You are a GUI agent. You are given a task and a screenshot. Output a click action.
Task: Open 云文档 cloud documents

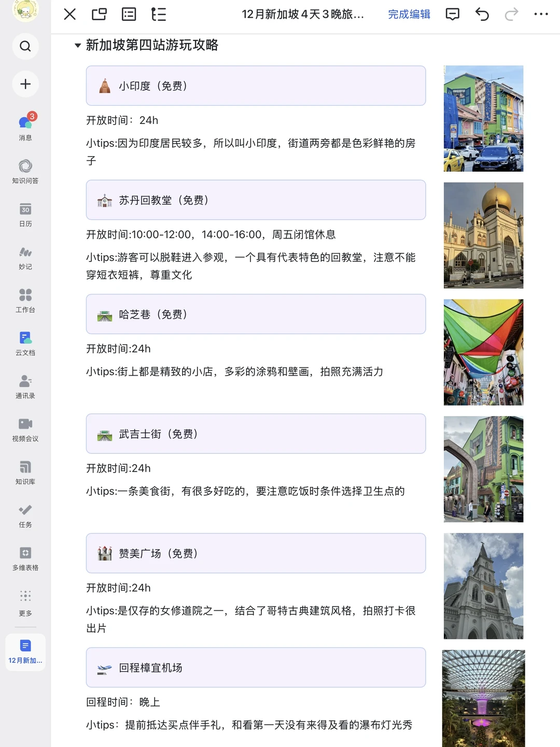[x=25, y=343]
